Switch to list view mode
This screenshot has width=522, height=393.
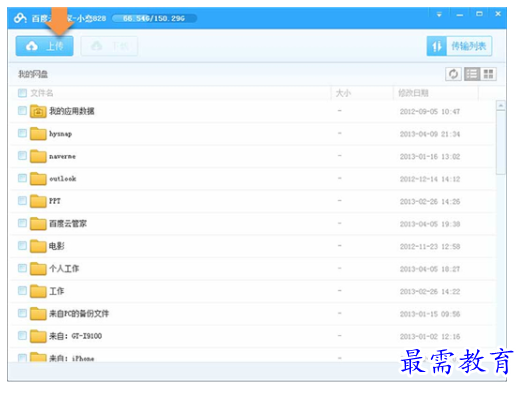click(x=472, y=74)
